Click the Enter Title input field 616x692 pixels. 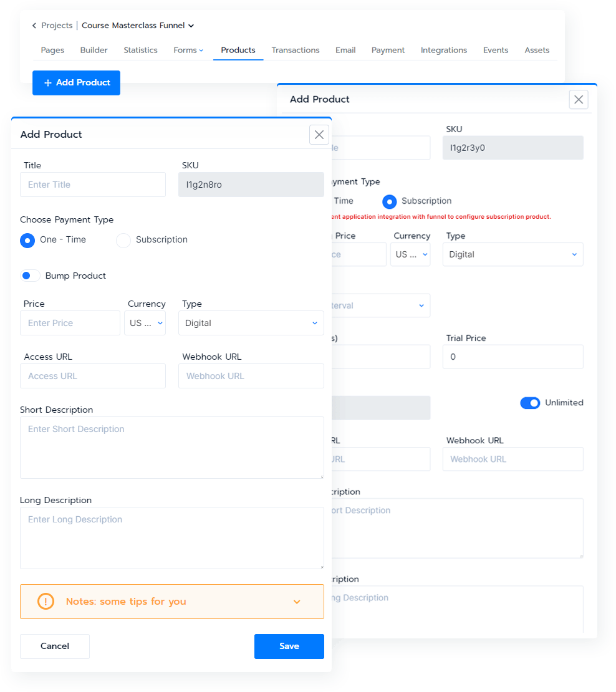[x=93, y=185]
